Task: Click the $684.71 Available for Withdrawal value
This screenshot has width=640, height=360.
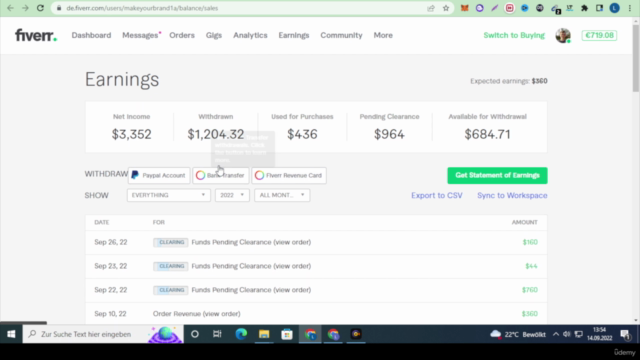Action: coord(487,134)
